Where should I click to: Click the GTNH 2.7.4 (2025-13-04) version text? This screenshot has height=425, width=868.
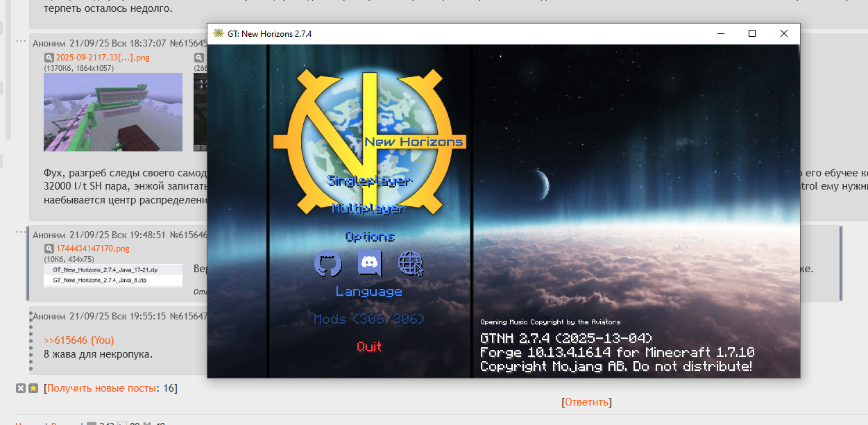click(x=566, y=338)
